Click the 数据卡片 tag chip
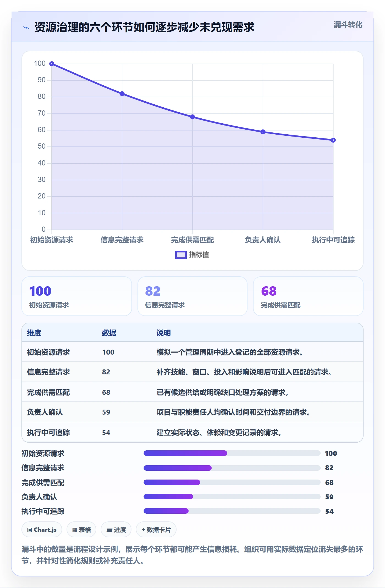The width and height of the screenshot is (385, 588). click(x=156, y=530)
